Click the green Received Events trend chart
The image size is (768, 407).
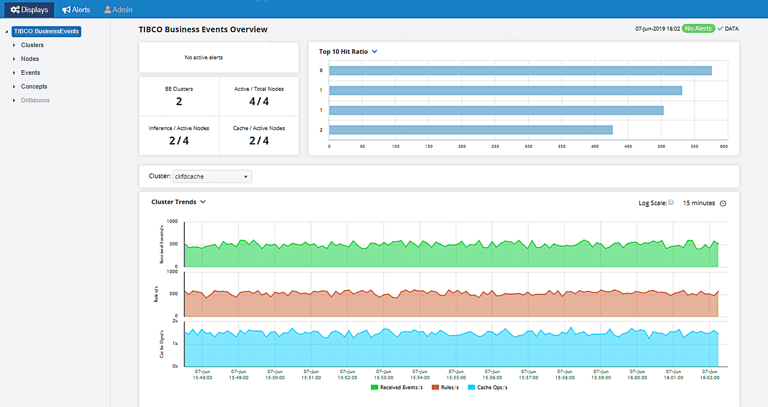click(451, 253)
